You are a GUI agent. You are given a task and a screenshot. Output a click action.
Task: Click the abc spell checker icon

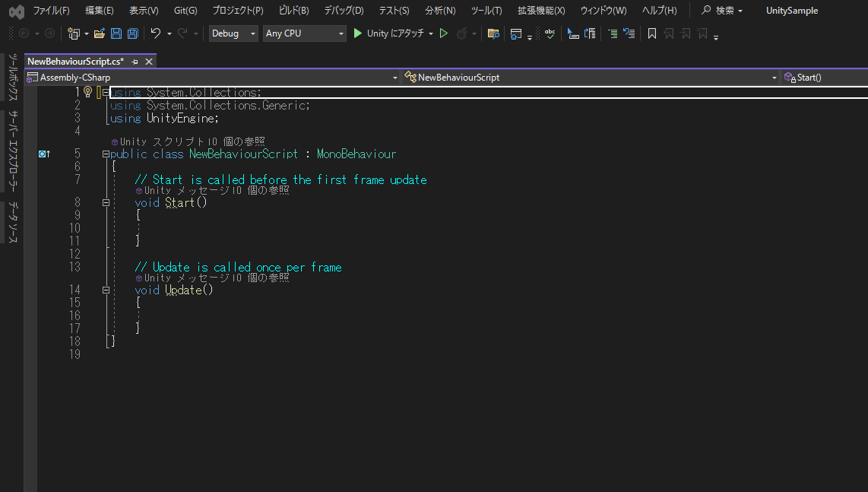(x=550, y=33)
